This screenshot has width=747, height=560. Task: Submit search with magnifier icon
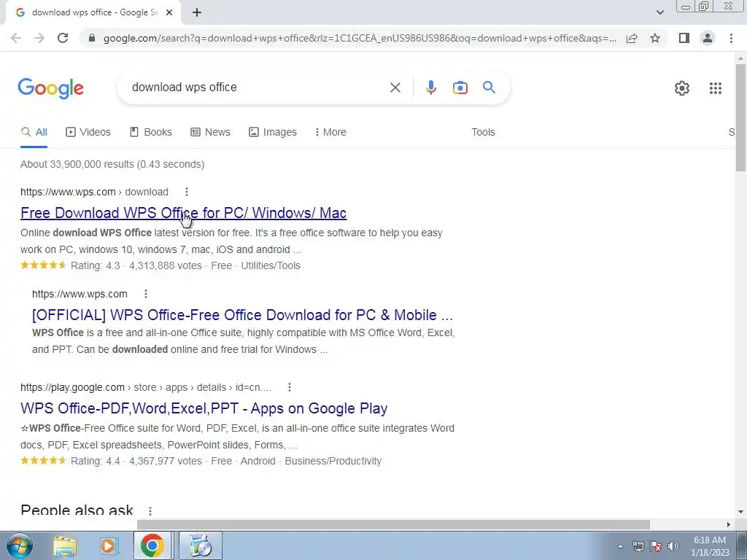(x=489, y=87)
